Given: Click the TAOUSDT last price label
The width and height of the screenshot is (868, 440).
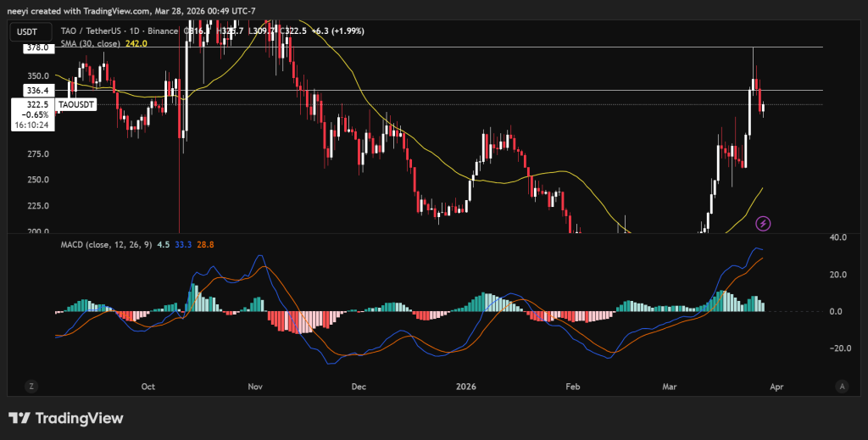Looking at the screenshot, I should pyautogui.click(x=76, y=104).
